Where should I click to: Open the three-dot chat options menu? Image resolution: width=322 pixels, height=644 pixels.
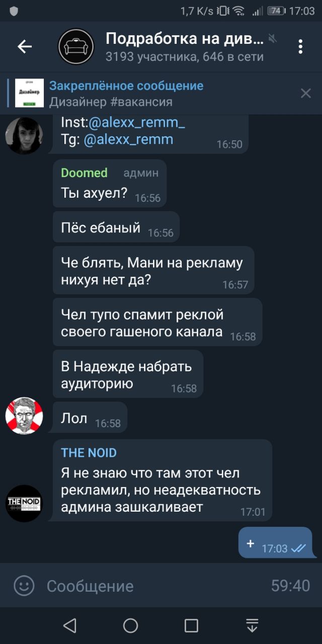click(x=300, y=47)
